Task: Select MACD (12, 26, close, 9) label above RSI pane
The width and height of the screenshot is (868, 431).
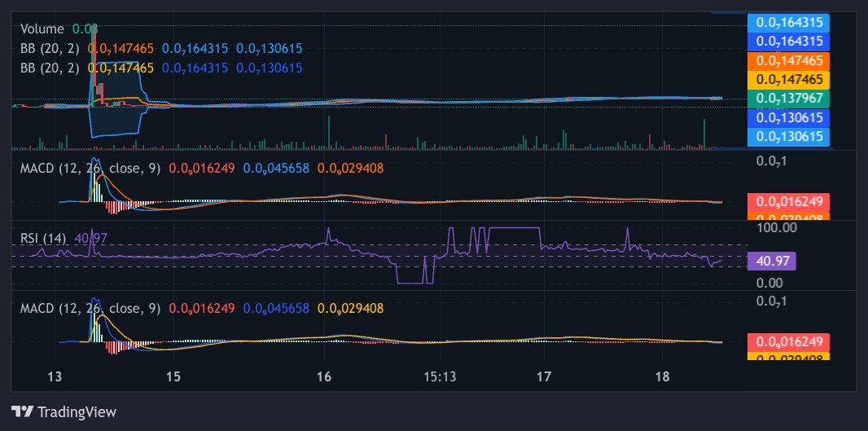Action: pos(90,168)
